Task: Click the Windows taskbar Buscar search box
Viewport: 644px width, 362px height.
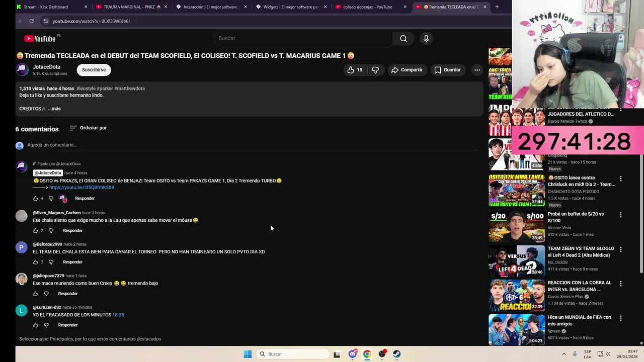Action: pyautogui.click(x=292, y=354)
